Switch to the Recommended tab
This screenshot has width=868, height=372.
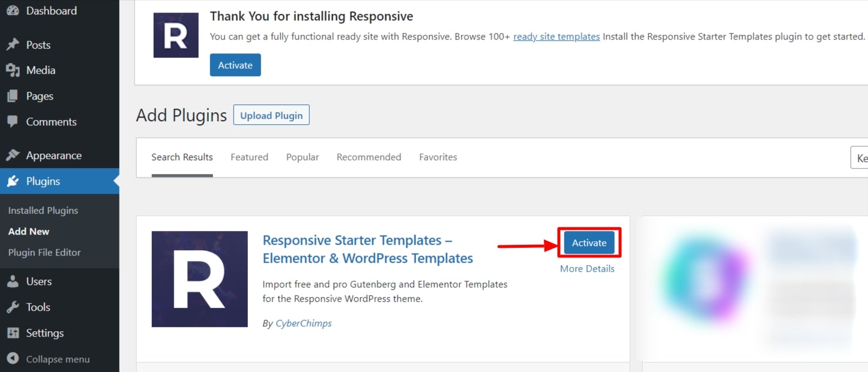pyautogui.click(x=369, y=157)
